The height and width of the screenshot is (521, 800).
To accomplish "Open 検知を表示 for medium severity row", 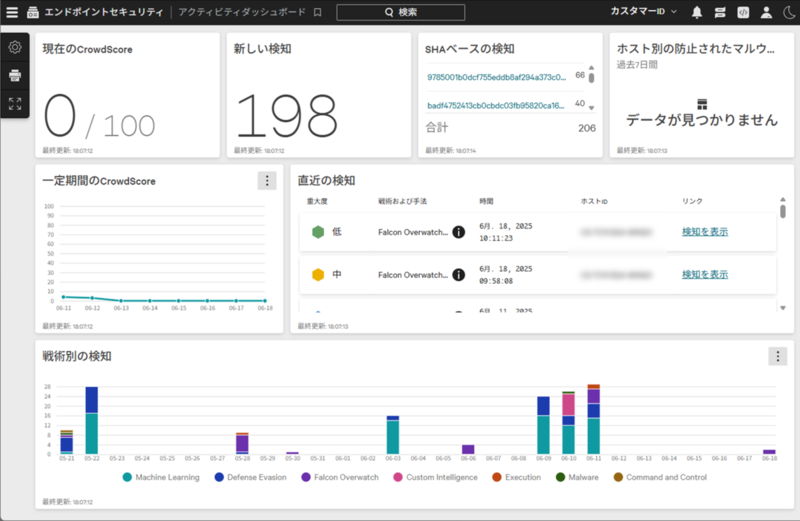I will point(705,275).
